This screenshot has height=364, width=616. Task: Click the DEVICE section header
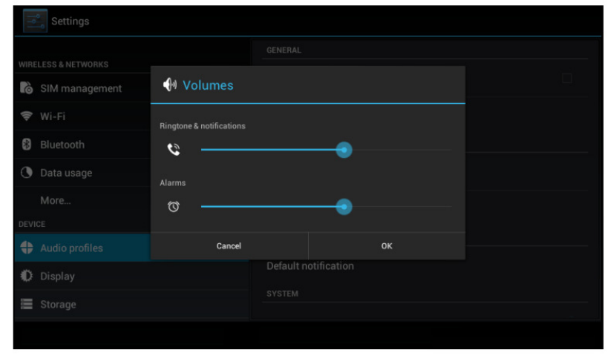[x=32, y=224]
